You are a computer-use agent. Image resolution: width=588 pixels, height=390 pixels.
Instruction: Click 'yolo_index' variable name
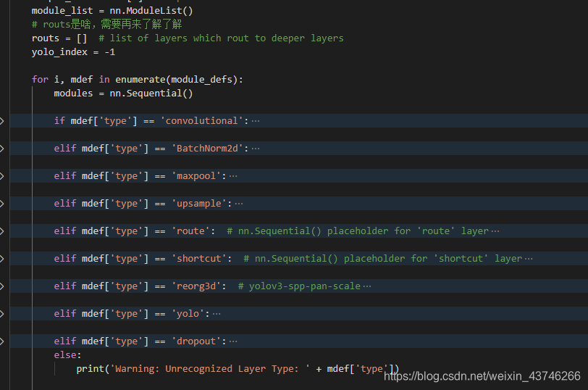click(x=59, y=52)
